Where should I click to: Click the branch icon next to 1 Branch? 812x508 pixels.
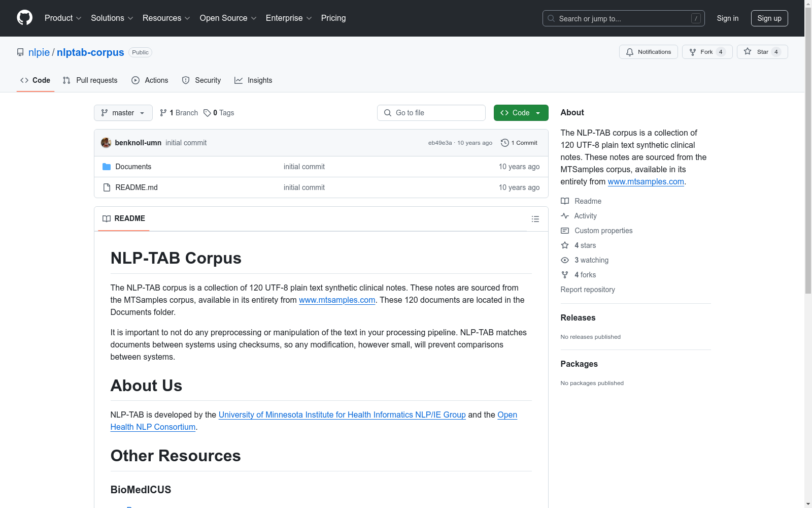point(163,113)
